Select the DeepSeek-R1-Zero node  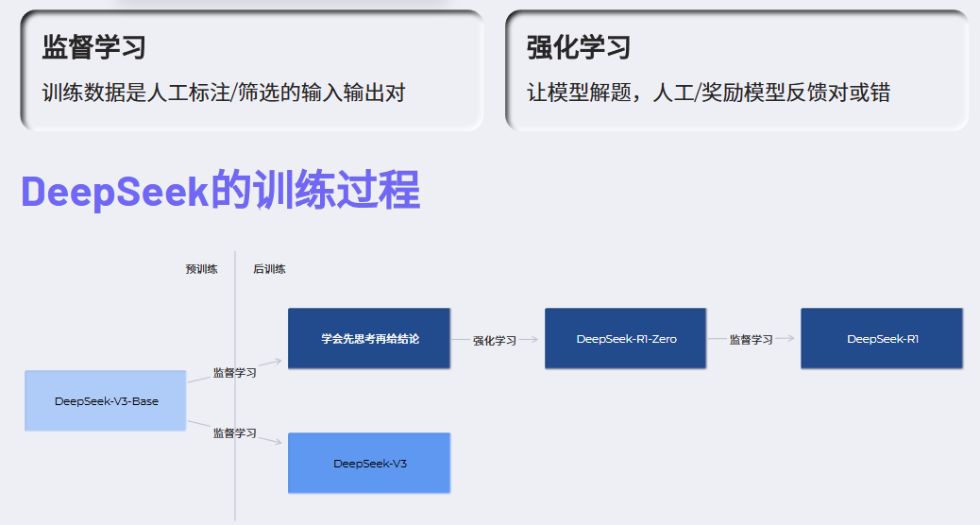tap(626, 338)
